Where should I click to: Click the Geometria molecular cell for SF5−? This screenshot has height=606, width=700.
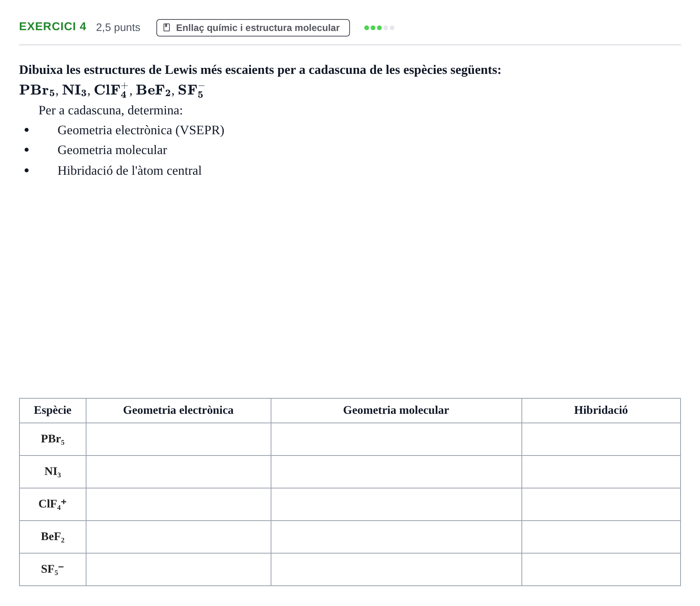pyautogui.click(x=396, y=569)
